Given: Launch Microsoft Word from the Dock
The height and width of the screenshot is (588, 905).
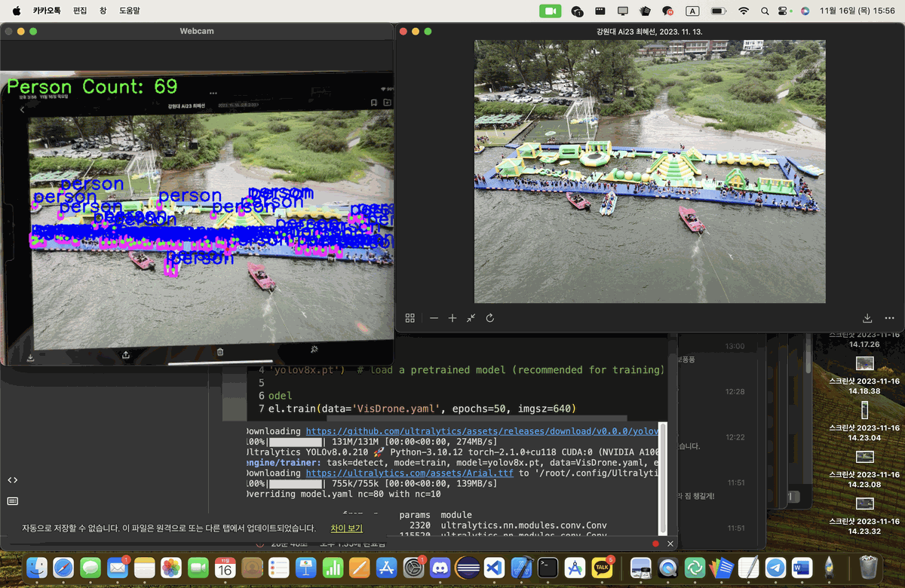Looking at the screenshot, I should (x=802, y=568).
